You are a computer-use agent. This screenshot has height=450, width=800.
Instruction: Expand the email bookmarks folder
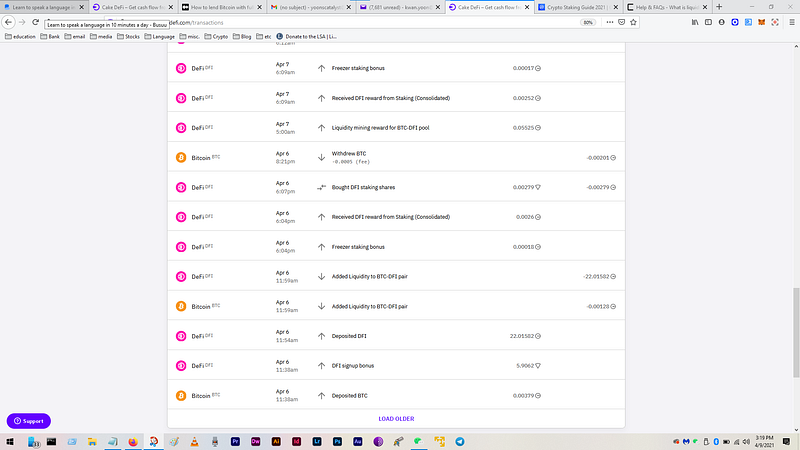[74, 37]
